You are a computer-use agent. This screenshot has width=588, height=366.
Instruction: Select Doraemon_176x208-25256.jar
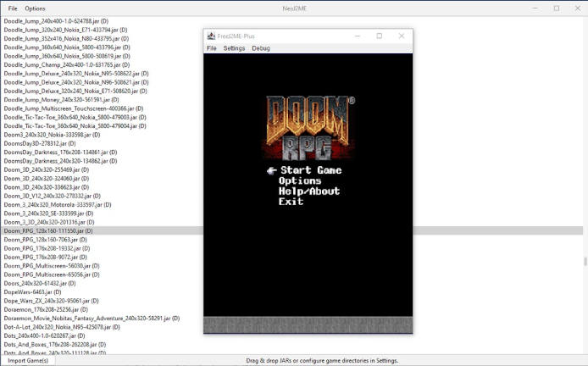click(46, 310)
